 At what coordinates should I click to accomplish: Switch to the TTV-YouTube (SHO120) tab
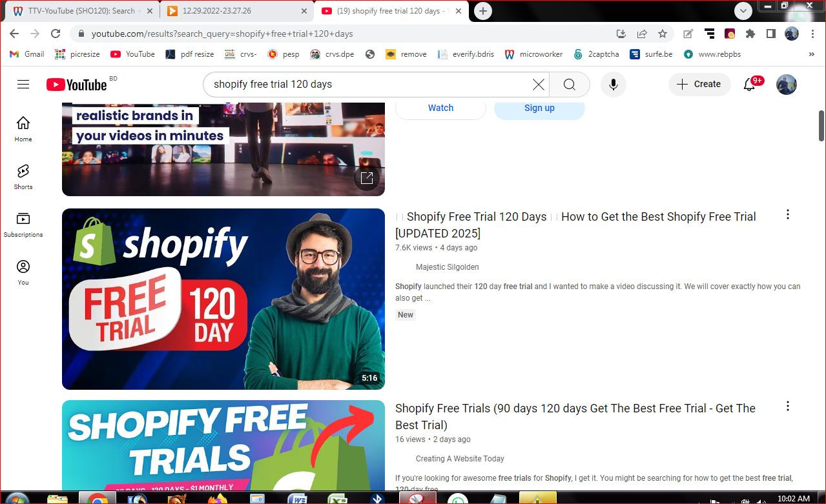click(x=81, y=11)
